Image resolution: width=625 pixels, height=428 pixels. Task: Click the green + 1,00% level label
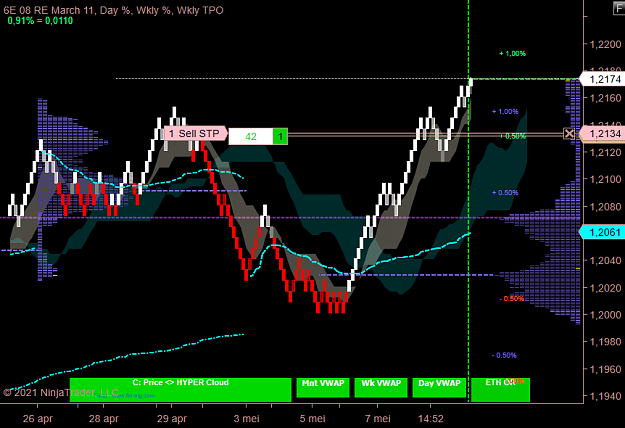tap(513, 53)
